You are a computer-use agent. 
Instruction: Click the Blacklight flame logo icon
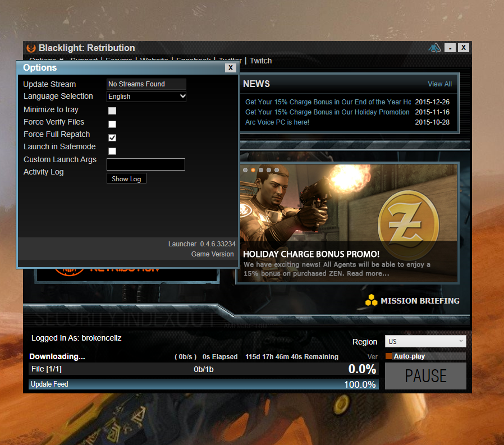pos(31,48)
